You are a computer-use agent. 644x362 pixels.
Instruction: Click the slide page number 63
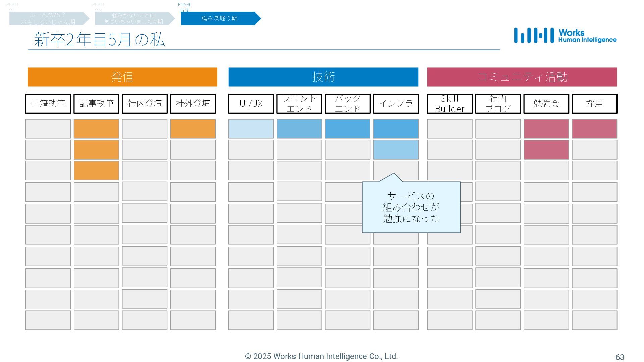click(x=620, y=357)
